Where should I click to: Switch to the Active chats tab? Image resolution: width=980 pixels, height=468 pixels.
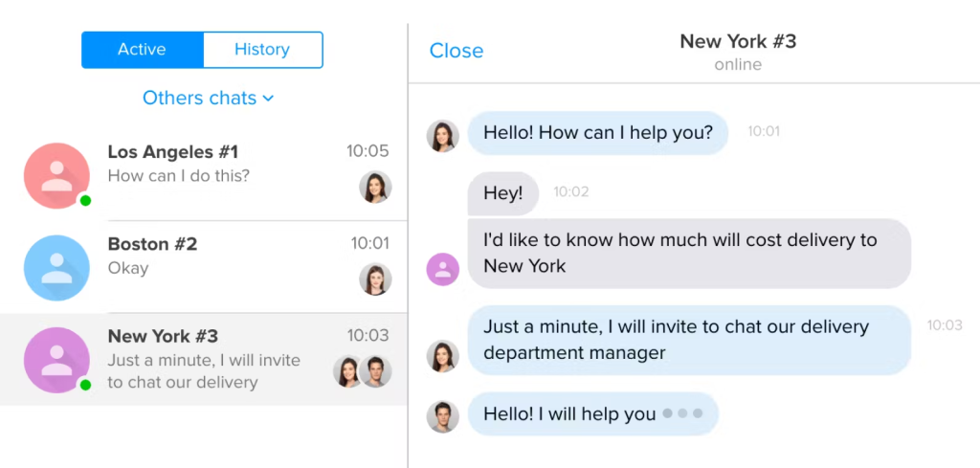pyautogui.click(x=143, y=50)
